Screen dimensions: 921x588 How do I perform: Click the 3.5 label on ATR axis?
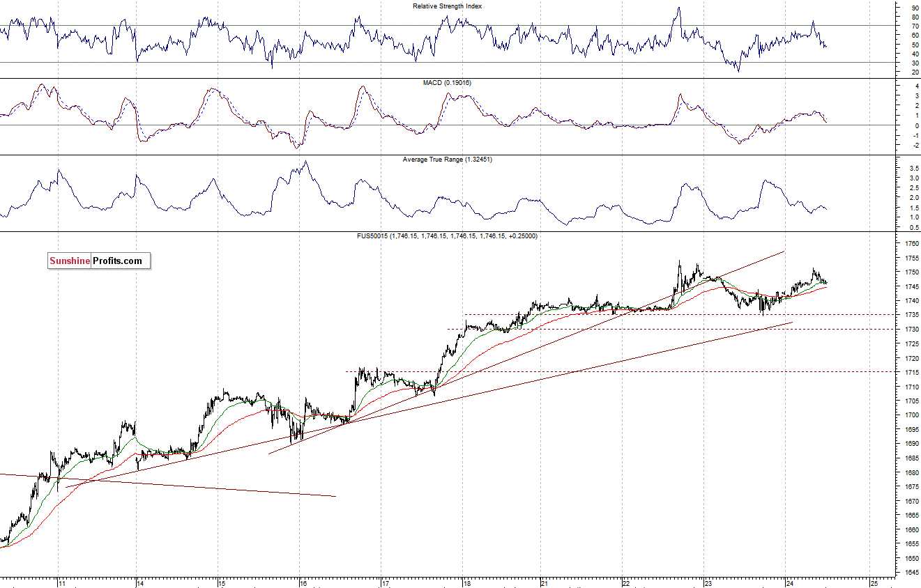click(x=913, y=169)
